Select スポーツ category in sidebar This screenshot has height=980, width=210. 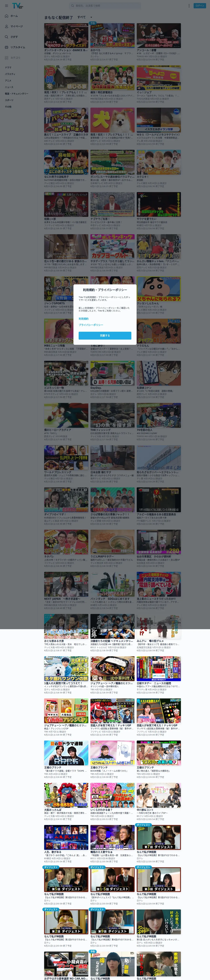click(x=9, y=100)
